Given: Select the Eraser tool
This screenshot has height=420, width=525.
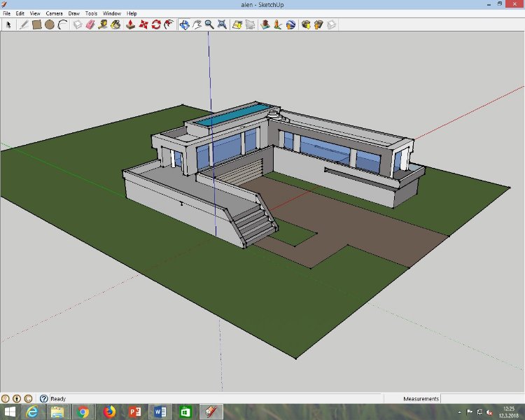Looking at the screenshot, I should click(x=90, y=24).
